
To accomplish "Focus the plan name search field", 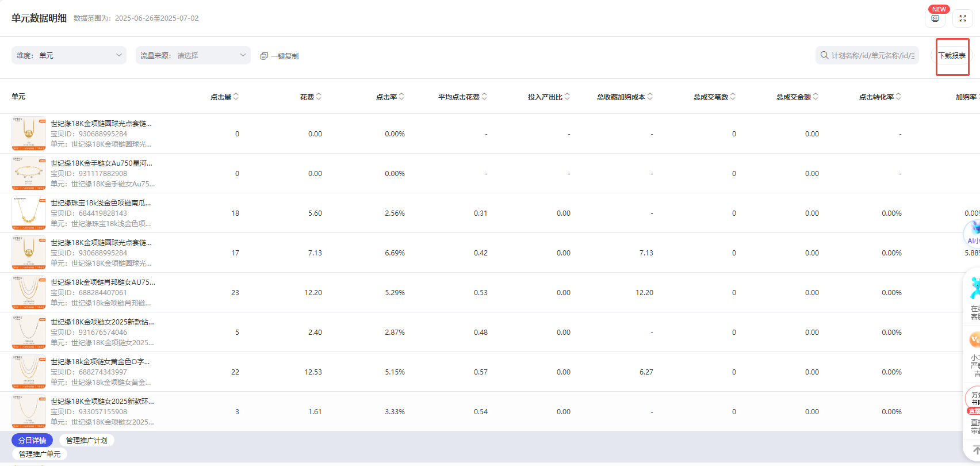I will (x=872, y=55).
